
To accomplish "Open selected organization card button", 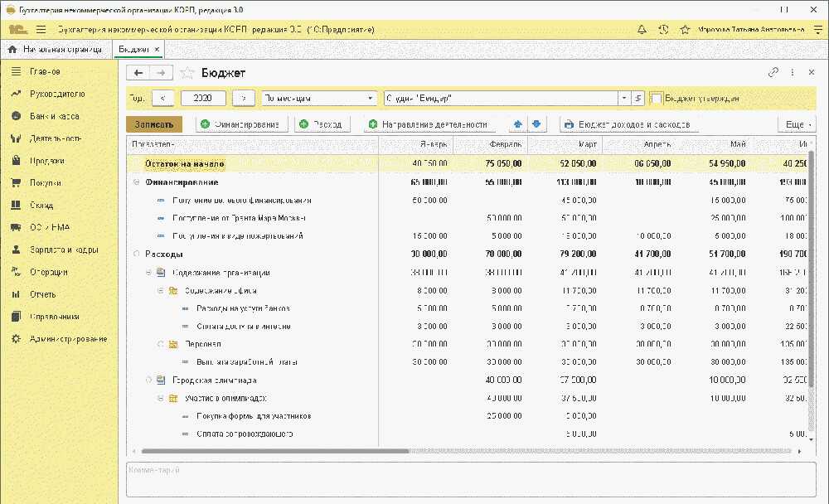I will pyautogui.click(x=638, y=99).
